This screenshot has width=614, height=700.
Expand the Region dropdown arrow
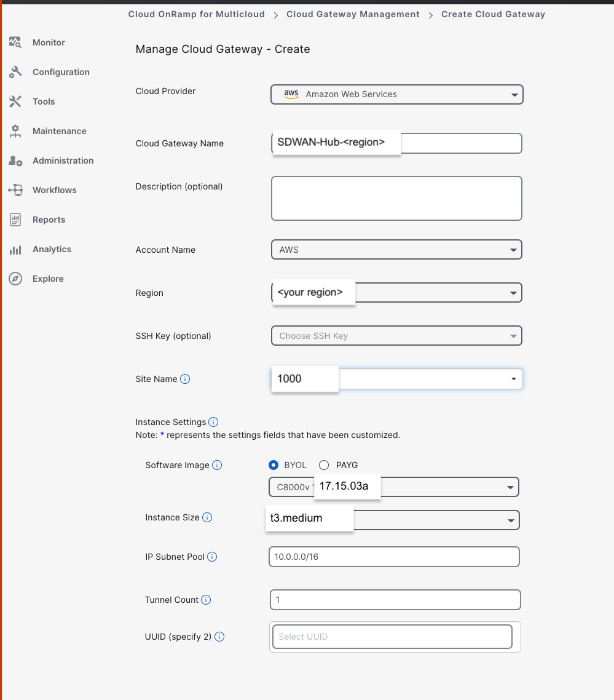coord(513,293)
